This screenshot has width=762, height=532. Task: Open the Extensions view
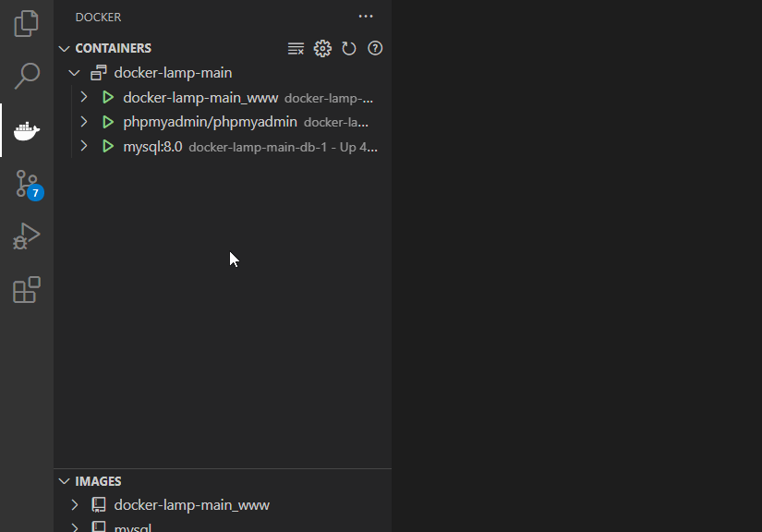[x=26, y=290]
